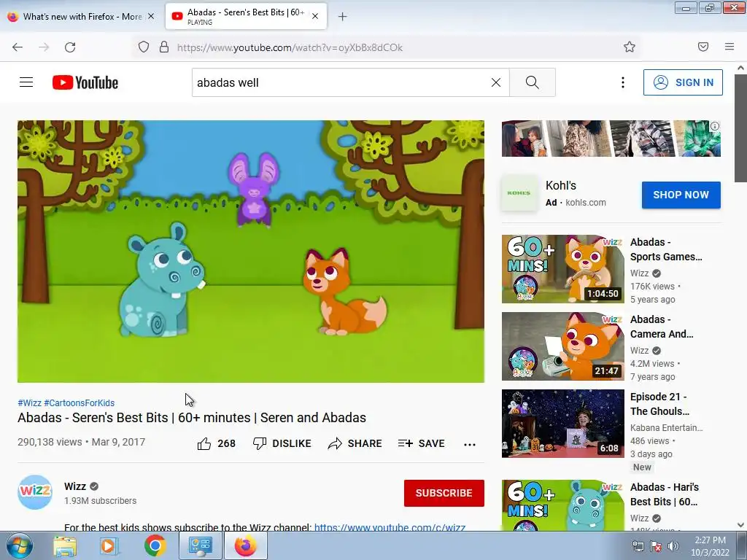The width and height of the screenshot is (747, 560).
Task: Share this video
Action: click(x=355, y=443)
